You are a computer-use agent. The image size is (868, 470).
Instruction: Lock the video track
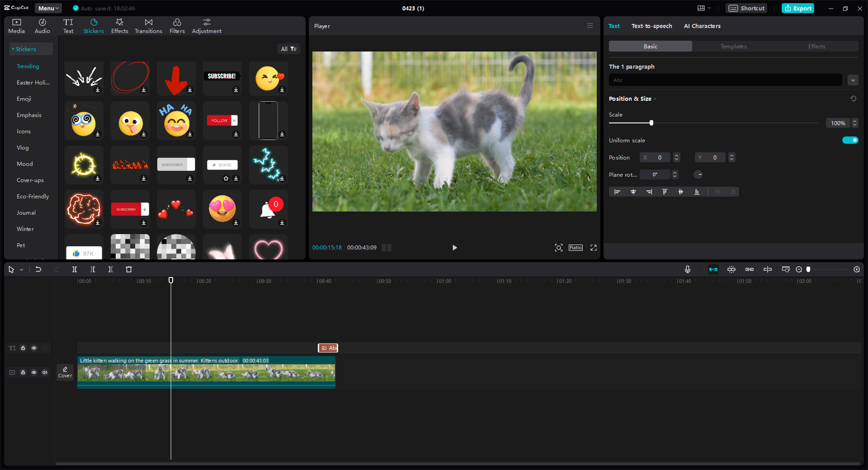23,372
